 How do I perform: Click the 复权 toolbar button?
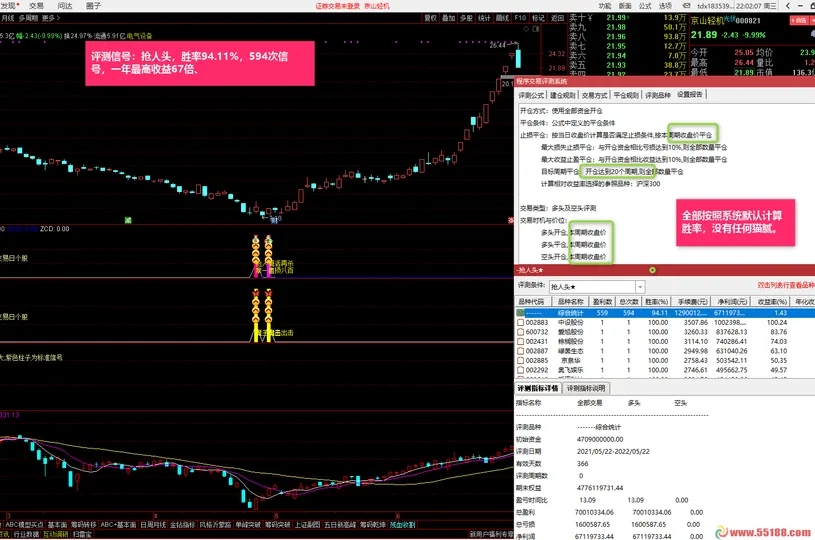(x=430, y=17)
